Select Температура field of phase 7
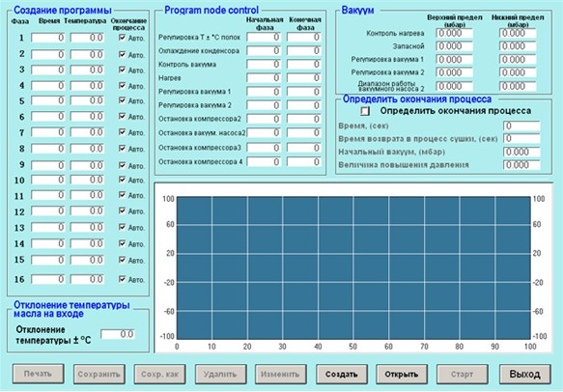Screen dimensions: 563x392 pos(87,132)
